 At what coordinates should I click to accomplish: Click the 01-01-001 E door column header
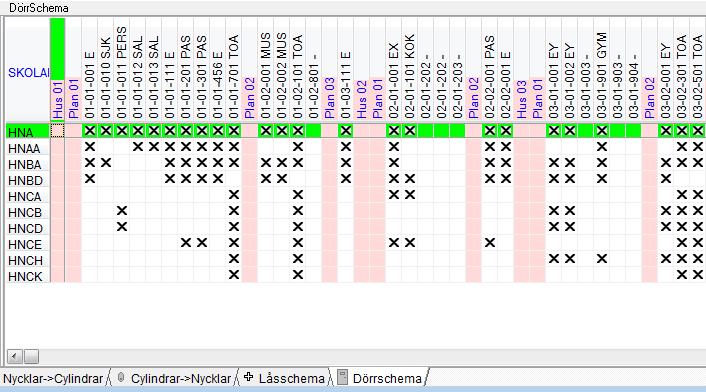coord(90,86)
